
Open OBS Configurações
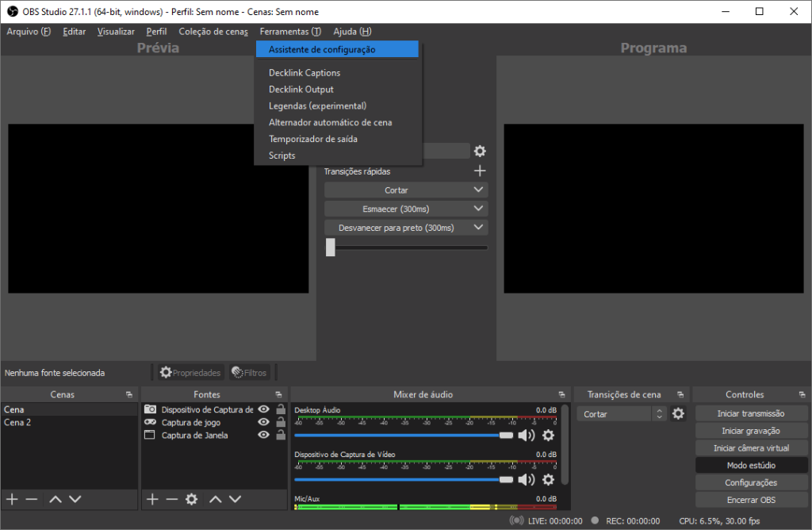click(751, 482)
